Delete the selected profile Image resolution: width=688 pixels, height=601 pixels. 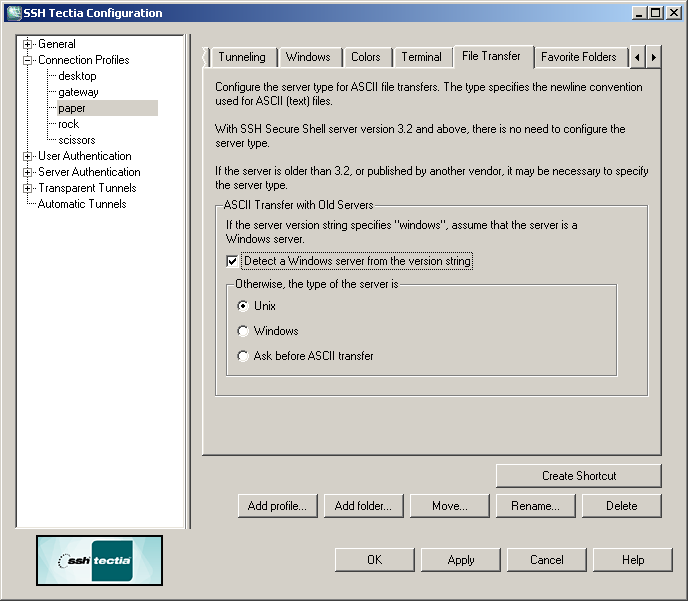click(x=621, y=506)
